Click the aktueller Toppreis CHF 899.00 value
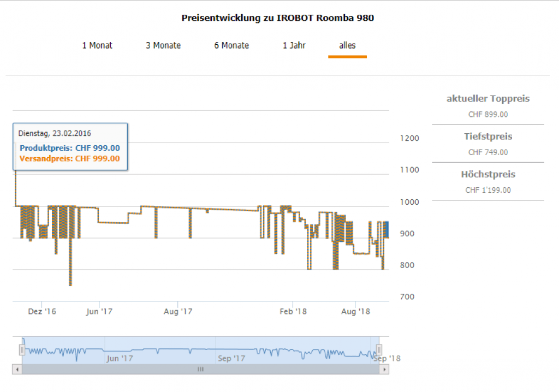The image size is (559, 392). pyautogui.click(x=488, y=115)
